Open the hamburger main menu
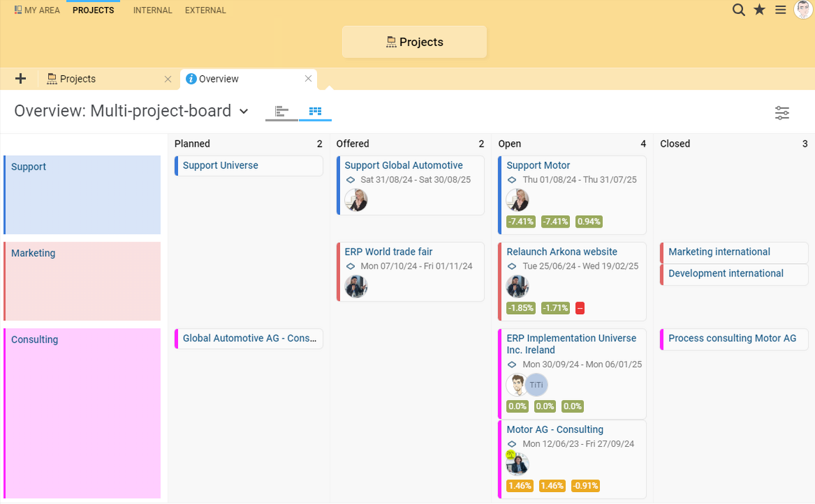815x504 pixels. click(x=780, y=10)
